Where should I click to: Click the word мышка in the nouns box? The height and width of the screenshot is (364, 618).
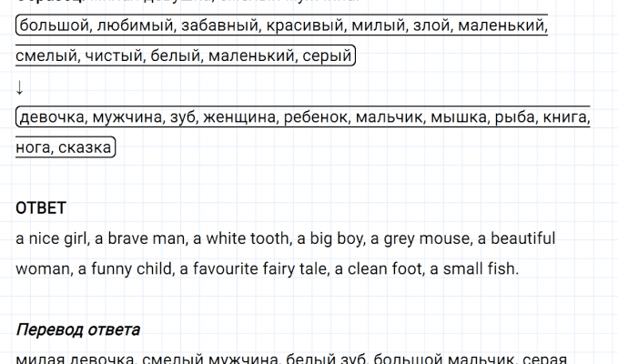click(457, 117)
